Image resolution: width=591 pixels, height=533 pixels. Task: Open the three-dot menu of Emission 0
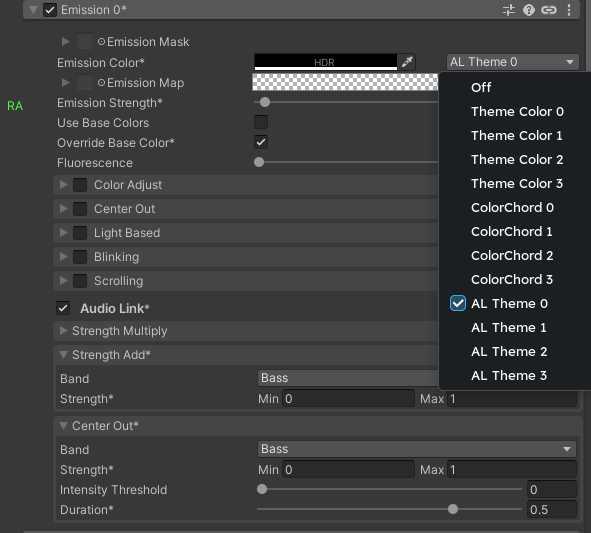[x=568, y=10]
